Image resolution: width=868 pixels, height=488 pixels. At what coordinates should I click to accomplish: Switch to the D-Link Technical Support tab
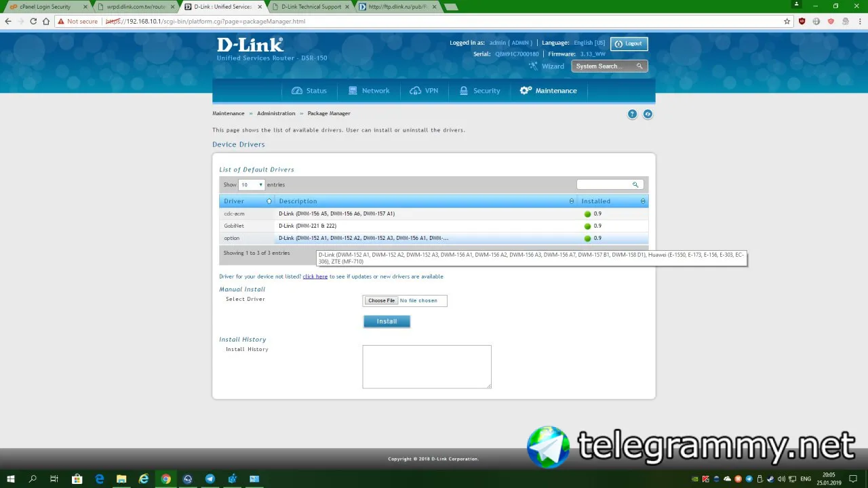(x=311, y=7)
